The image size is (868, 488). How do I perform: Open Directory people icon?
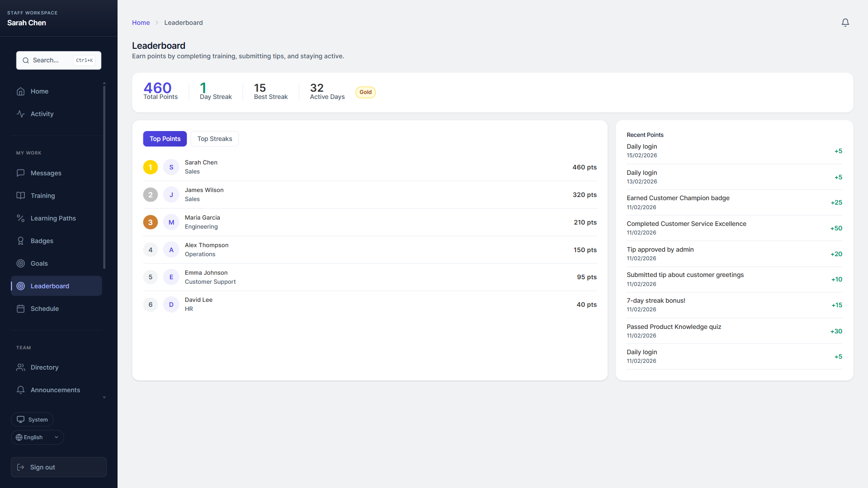point(21,367)
